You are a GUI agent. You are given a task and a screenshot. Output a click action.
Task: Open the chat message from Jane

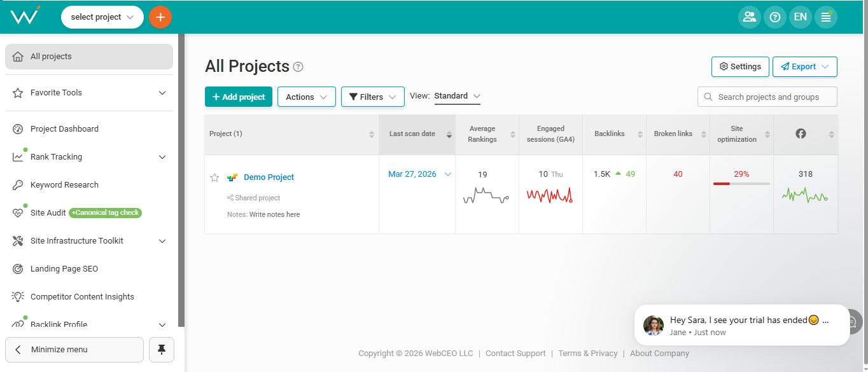742,326
